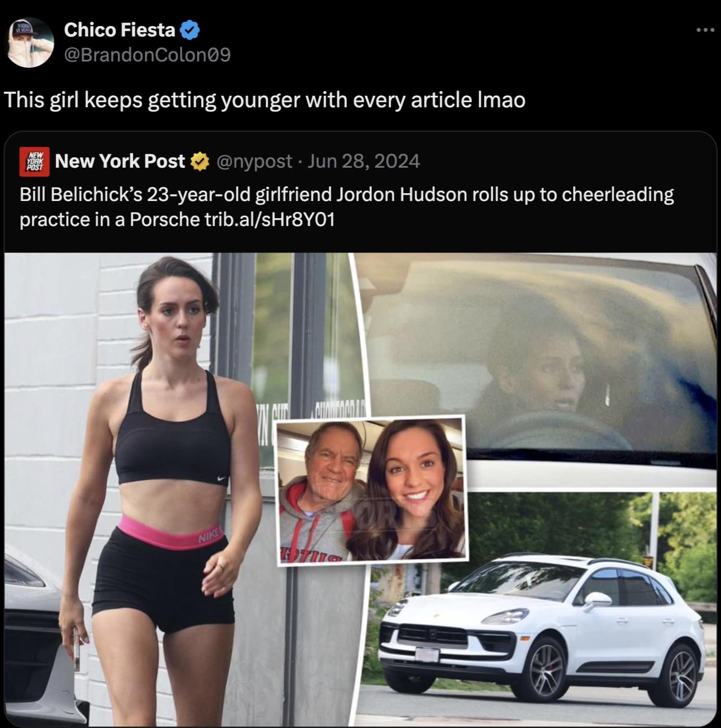
Task: Click the gold verified badge beside New York Post
Action: pos(200,162)
